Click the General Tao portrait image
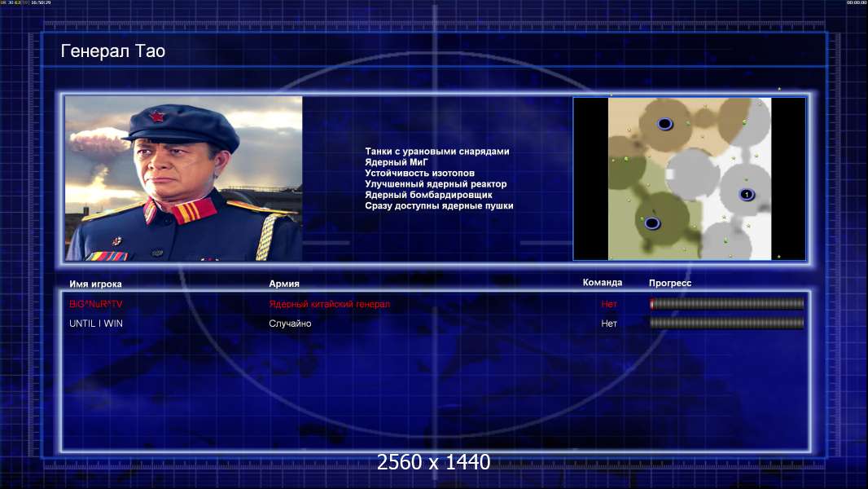The width and height of the screenshot is (868, 489). pyautogui.click(x=184, y=178)
